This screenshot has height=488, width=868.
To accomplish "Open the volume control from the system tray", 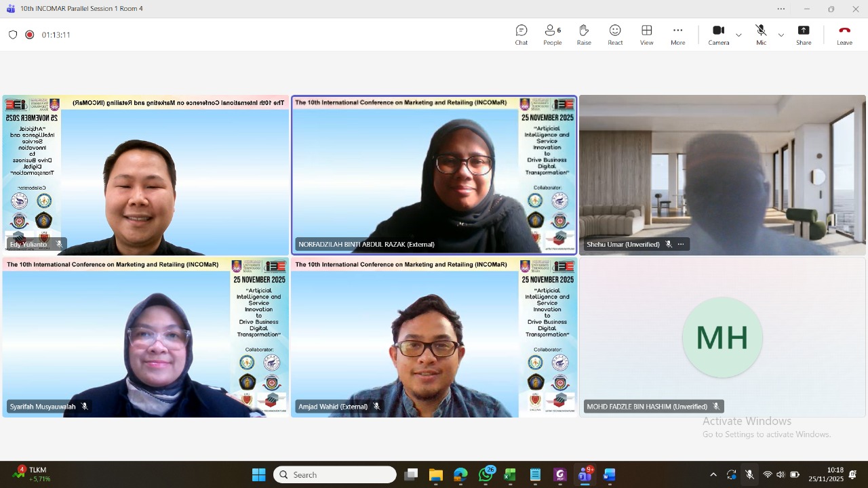I will point(781,474).
